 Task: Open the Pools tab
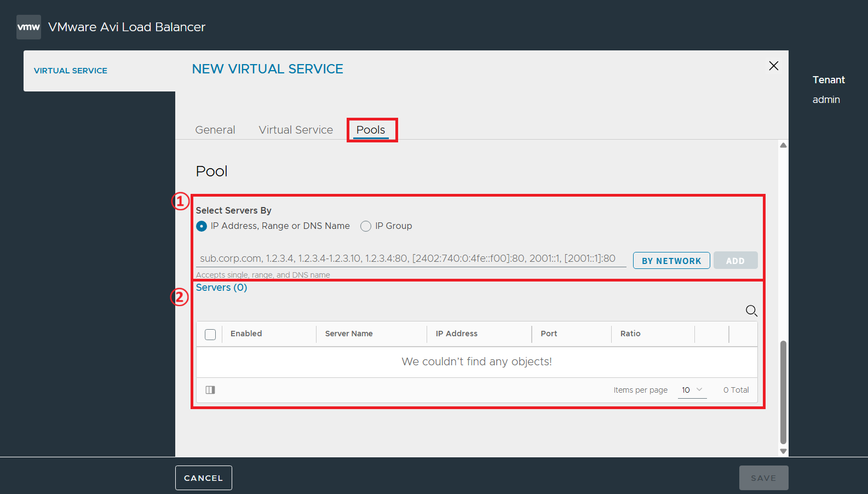371,130
